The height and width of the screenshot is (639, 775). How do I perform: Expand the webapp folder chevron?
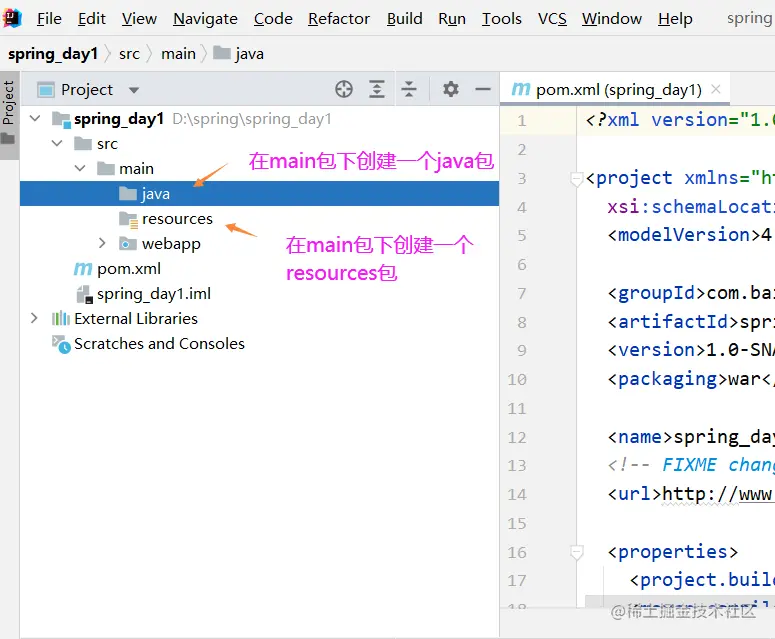pos(102,243)
